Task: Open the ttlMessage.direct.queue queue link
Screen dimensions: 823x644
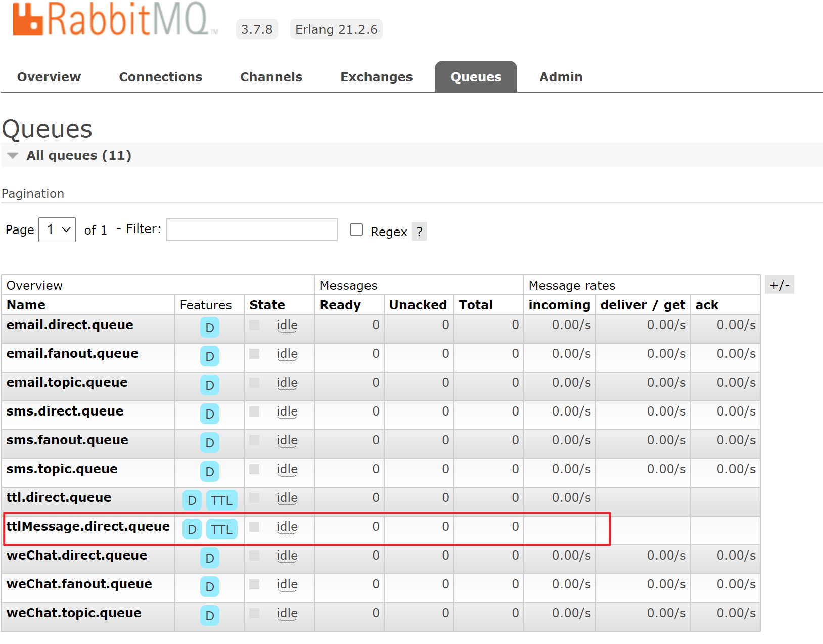Action: [x=88, y=526]
